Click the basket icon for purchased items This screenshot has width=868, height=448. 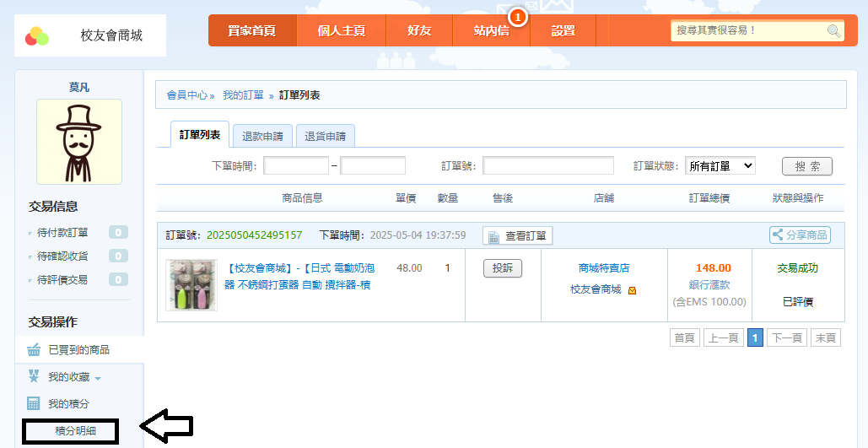click(34, 350)
